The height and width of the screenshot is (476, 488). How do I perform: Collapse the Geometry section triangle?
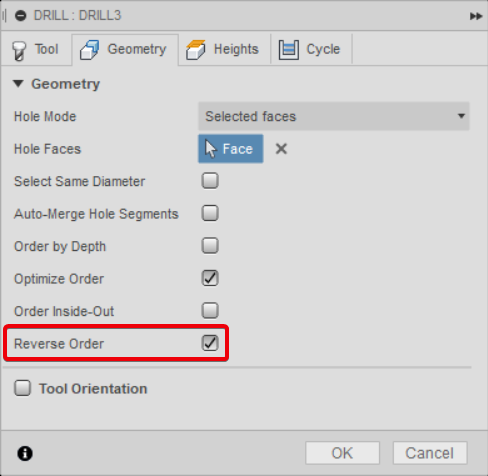pos(18,83)
